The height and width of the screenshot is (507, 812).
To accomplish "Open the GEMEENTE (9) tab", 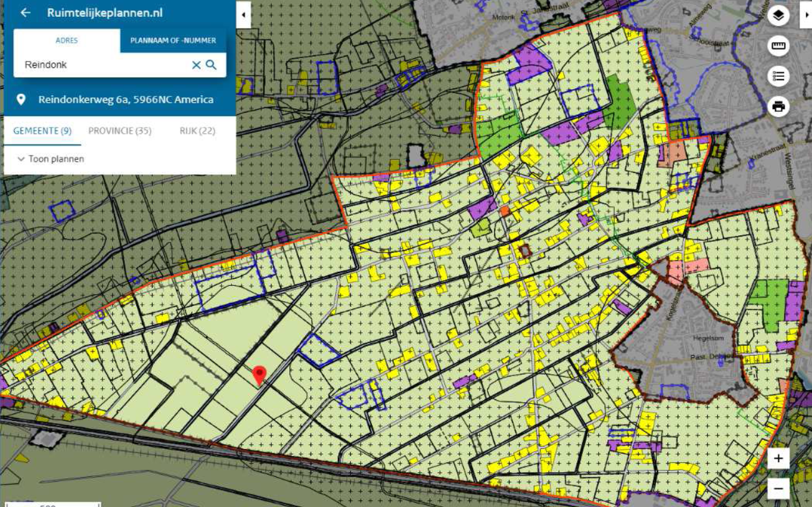I will [x=42, y=131].
